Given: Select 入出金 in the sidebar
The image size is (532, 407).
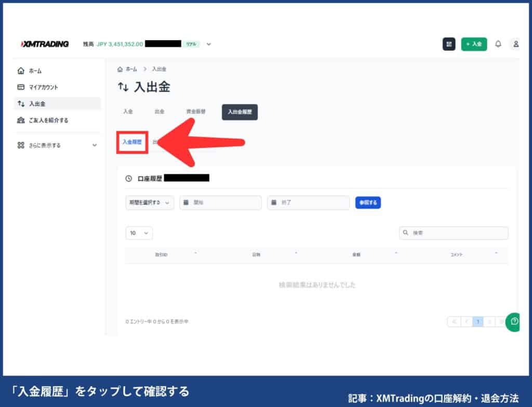Looking at the screenshot, I should click(58, 104).
